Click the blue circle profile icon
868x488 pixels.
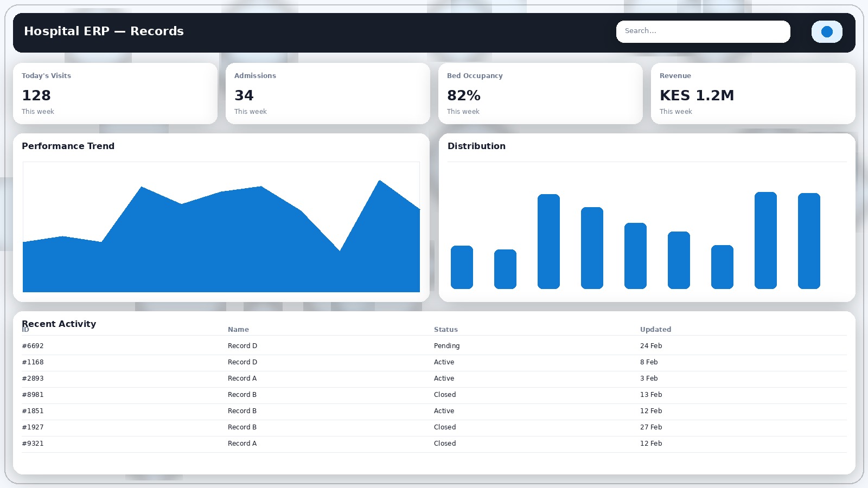(826, 31)
